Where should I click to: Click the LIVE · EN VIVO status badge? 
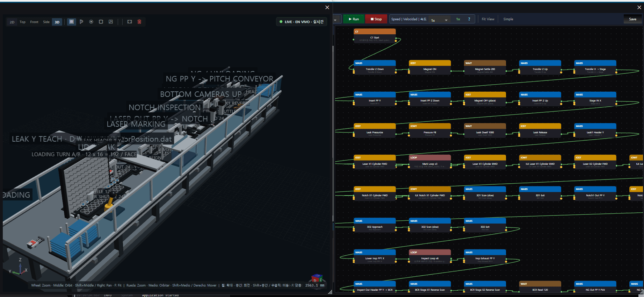[302, 22]
